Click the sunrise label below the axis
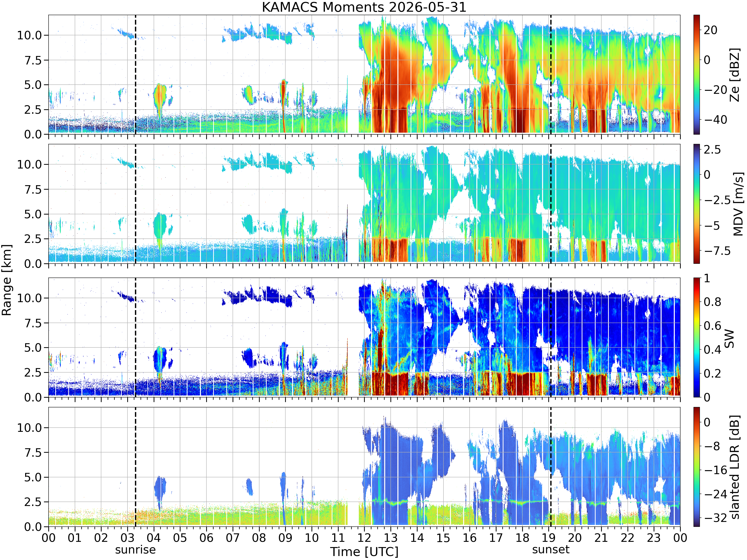This screenshot has height=560, width=747. tap(135, 550)
